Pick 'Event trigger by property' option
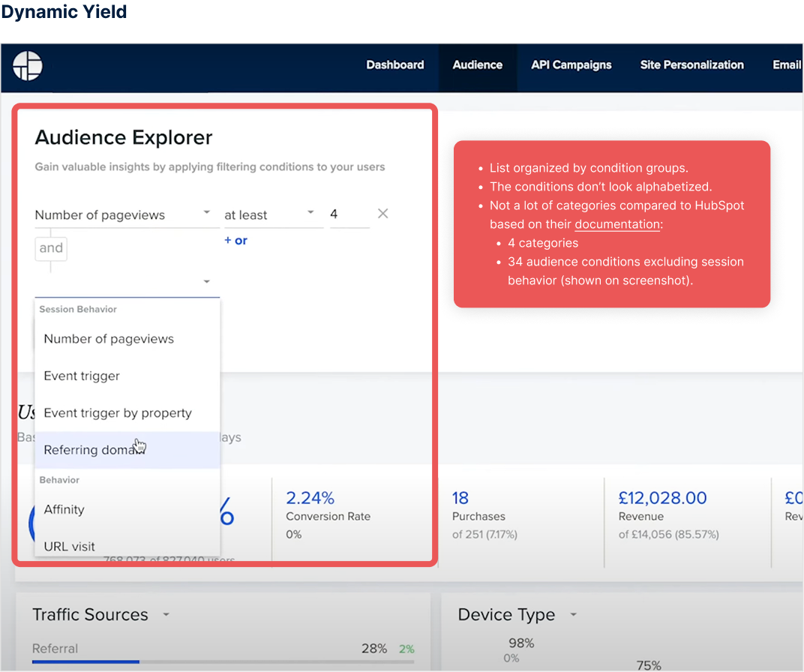Image resolution: width=804 pixels, height=672 pixels. pos(127,412)
